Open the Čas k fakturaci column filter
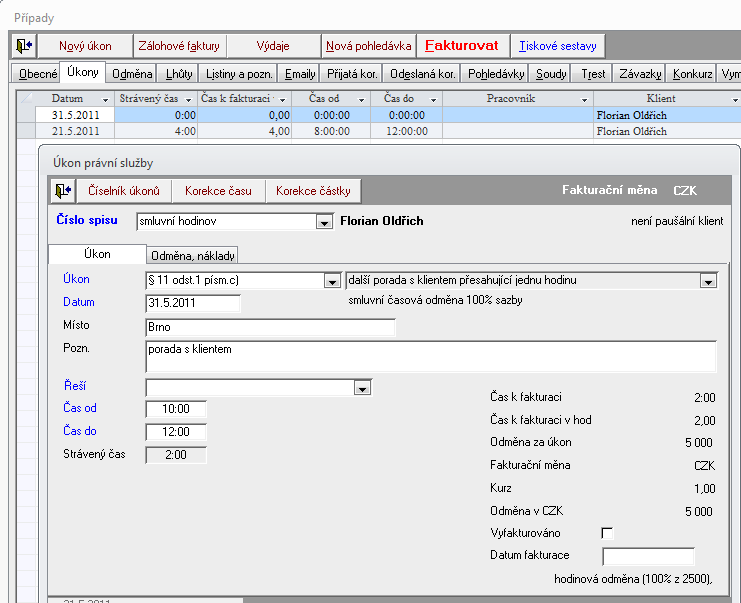The height and width of the screenshot is (603, 741). coord(283,99)
